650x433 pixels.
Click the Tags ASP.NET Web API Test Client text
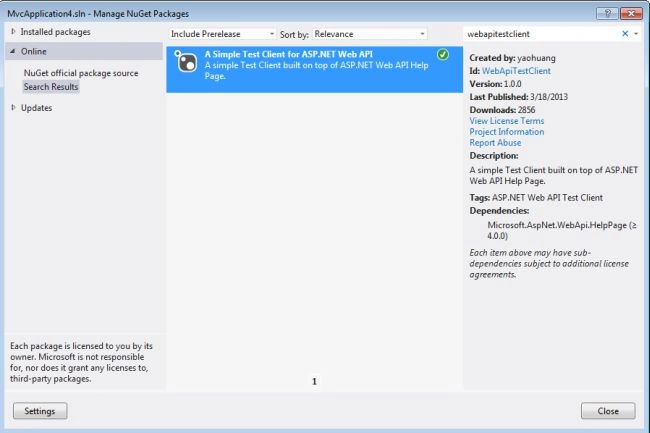pos(536,198)
